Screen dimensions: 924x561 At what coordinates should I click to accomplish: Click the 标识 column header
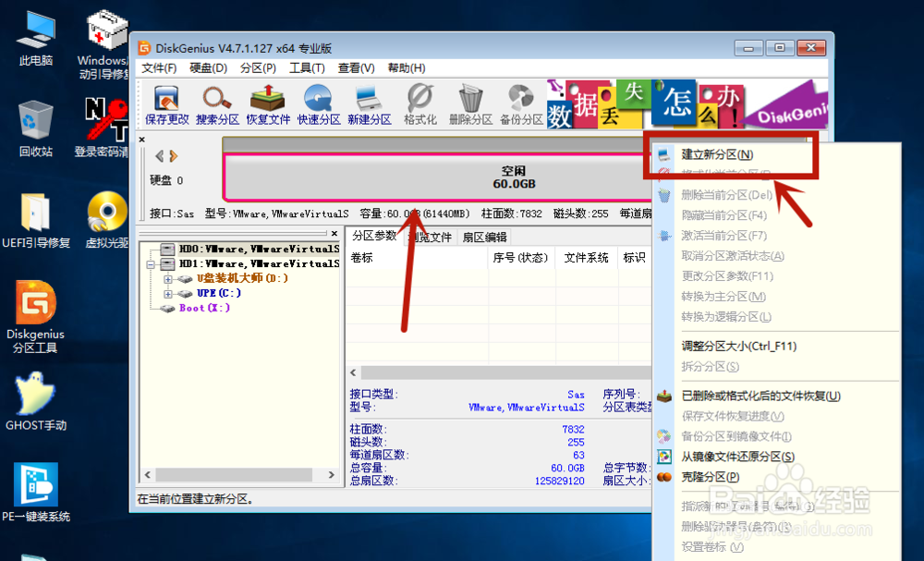(635, 258)
